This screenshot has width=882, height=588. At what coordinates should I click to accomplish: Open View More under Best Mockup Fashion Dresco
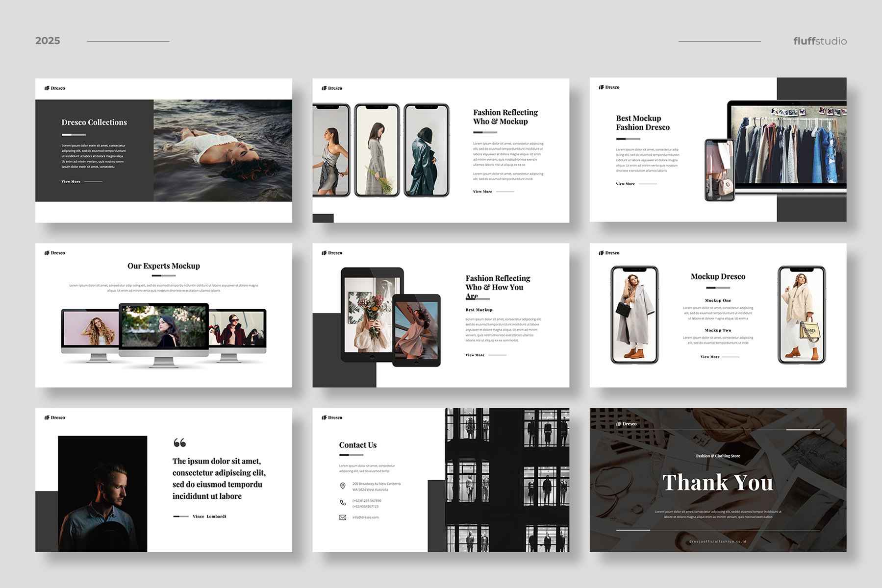click(x=625, y=184)
